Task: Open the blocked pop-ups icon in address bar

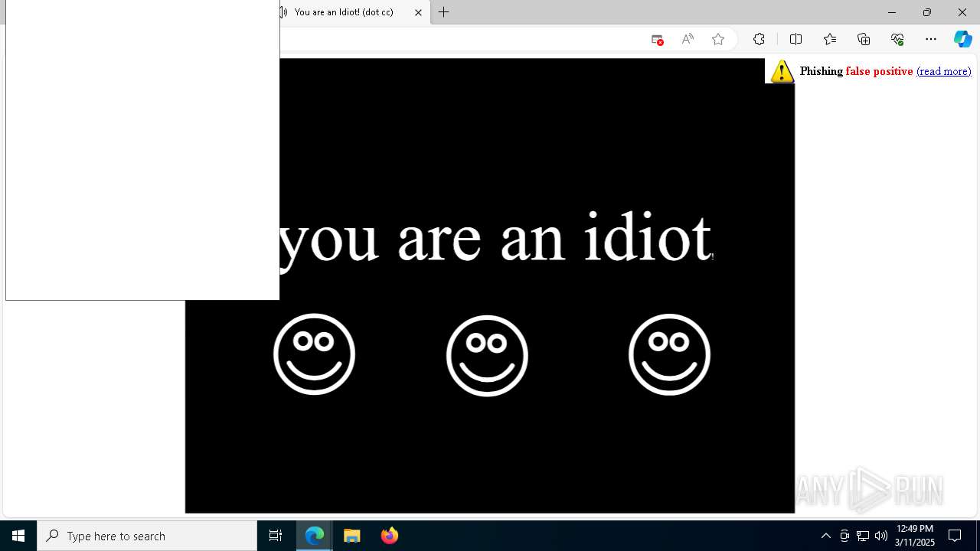Action: 657,39
